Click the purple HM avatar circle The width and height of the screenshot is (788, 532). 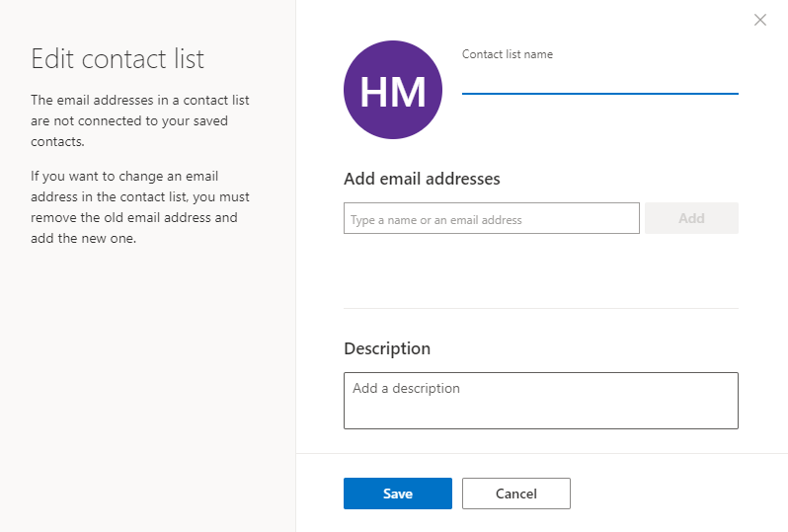coord(393,90)
